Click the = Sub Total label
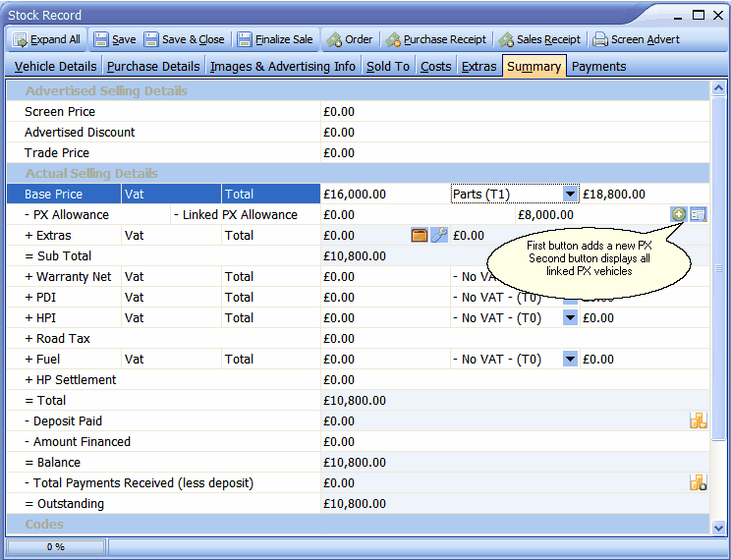 58,256
